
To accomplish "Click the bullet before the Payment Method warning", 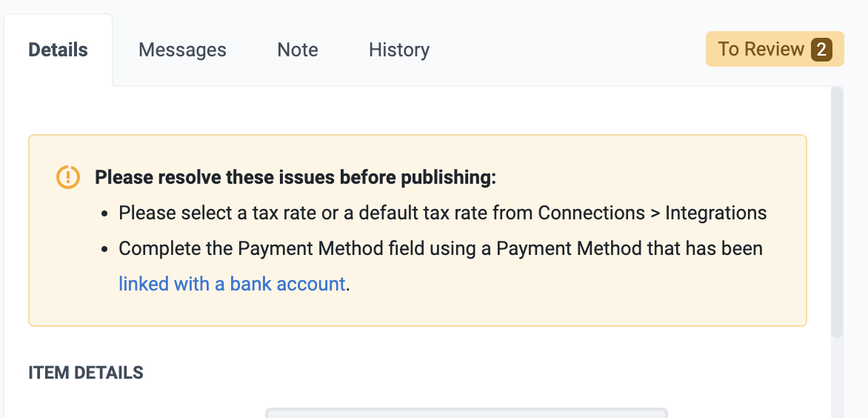I will (x=105, y=249).
